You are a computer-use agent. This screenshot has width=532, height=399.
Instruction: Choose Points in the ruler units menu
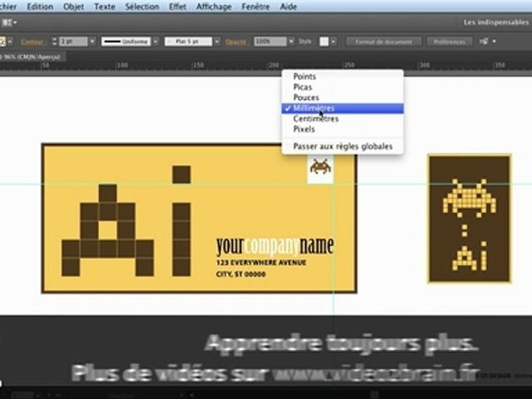[x=342, y=76]
